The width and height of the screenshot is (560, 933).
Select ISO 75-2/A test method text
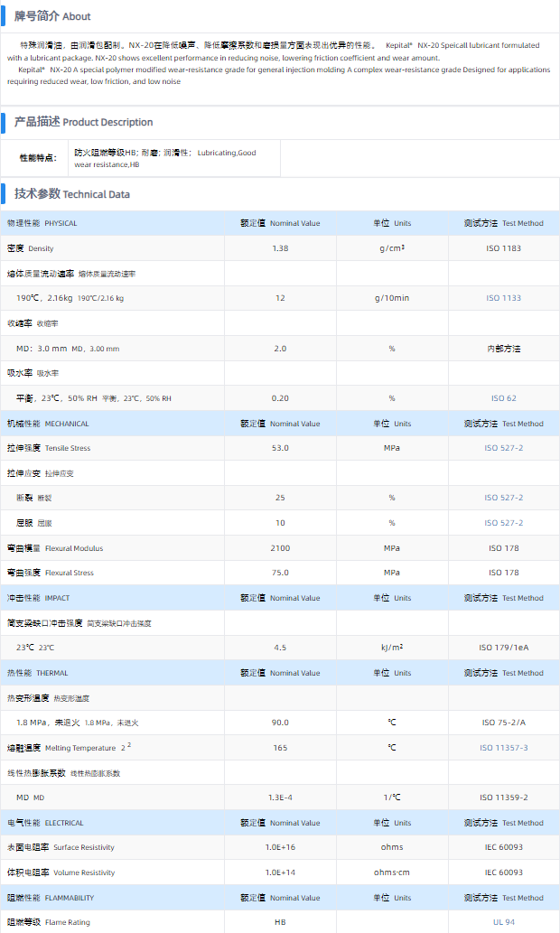point(504,723)
